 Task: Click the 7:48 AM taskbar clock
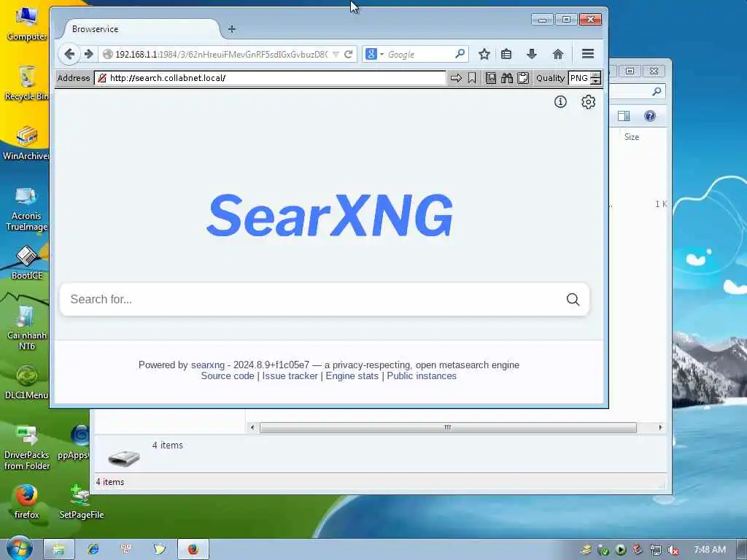pyautogui.click(x=710, y=550)
